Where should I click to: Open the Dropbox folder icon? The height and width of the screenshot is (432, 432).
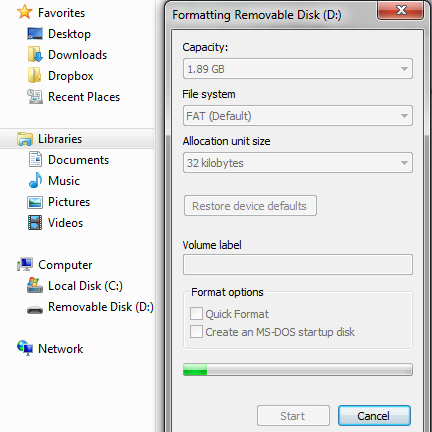[35, 76]
